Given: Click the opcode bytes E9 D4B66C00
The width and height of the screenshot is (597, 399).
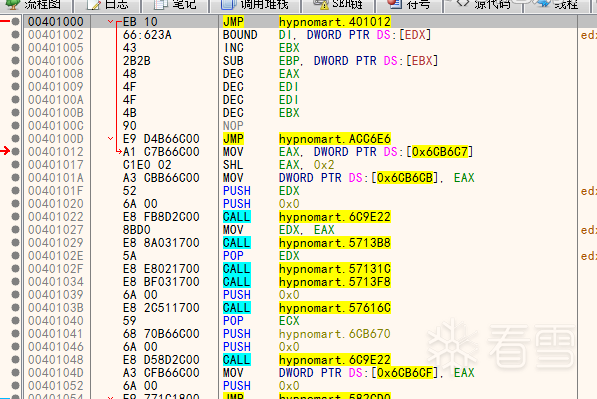Looking at the screenshot, I should point(161,139).
